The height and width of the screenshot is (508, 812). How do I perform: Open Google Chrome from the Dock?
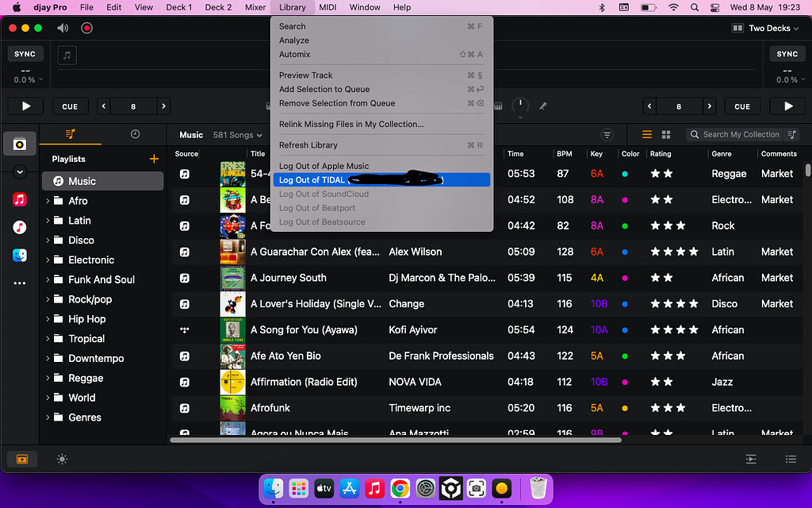400,488
